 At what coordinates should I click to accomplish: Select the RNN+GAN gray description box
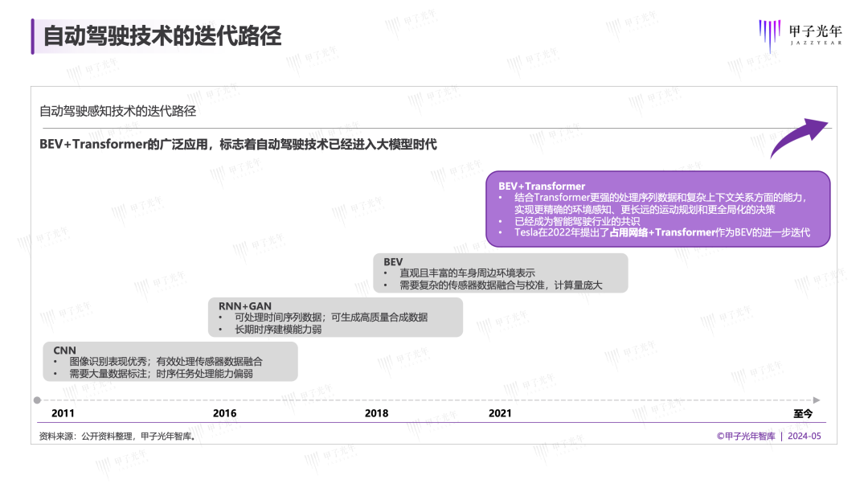click(x=335, y=317)
